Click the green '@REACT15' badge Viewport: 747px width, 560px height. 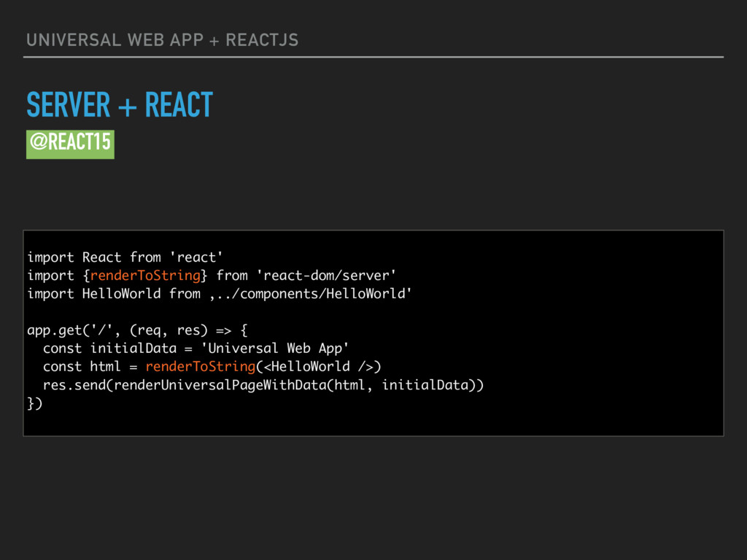coord(70,144)
